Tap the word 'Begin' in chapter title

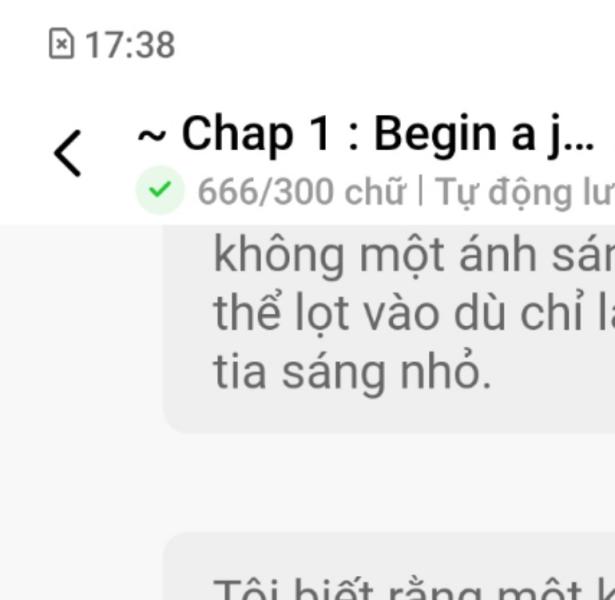click(x=436, y=135)
